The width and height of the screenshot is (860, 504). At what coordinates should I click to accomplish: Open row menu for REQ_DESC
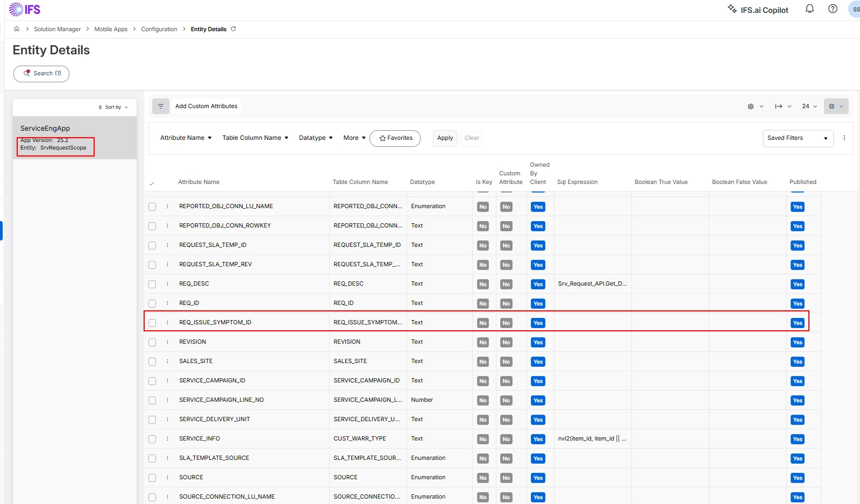click(x=167, y=284)
